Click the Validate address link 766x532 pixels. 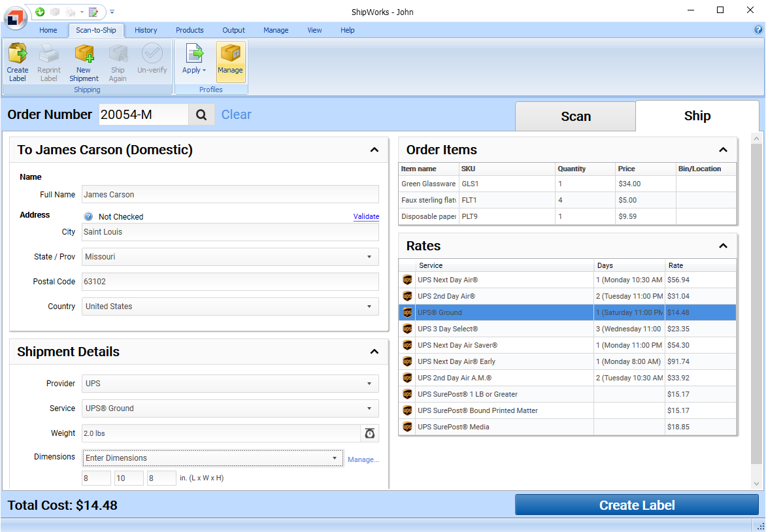[x=367, y=216]
